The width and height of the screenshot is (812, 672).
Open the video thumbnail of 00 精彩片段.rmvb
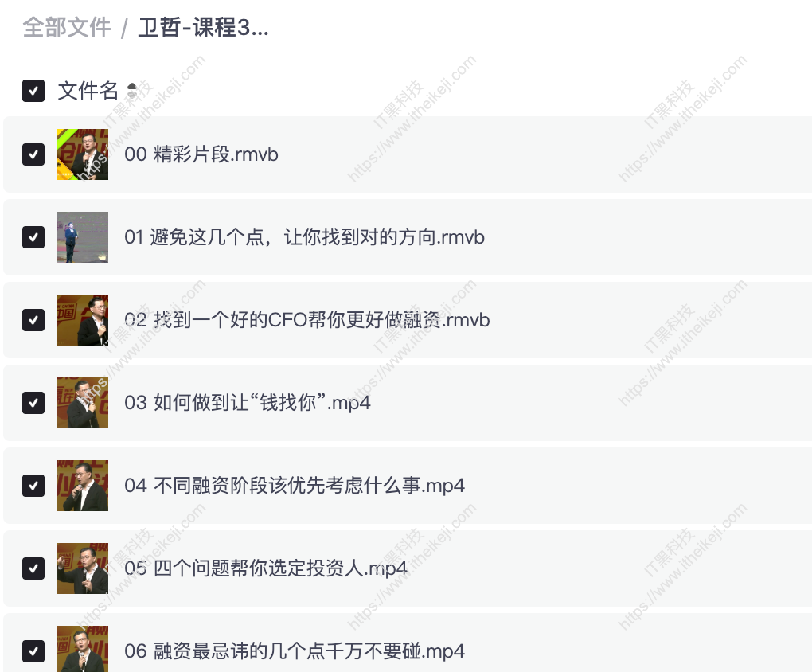(83, 154)
